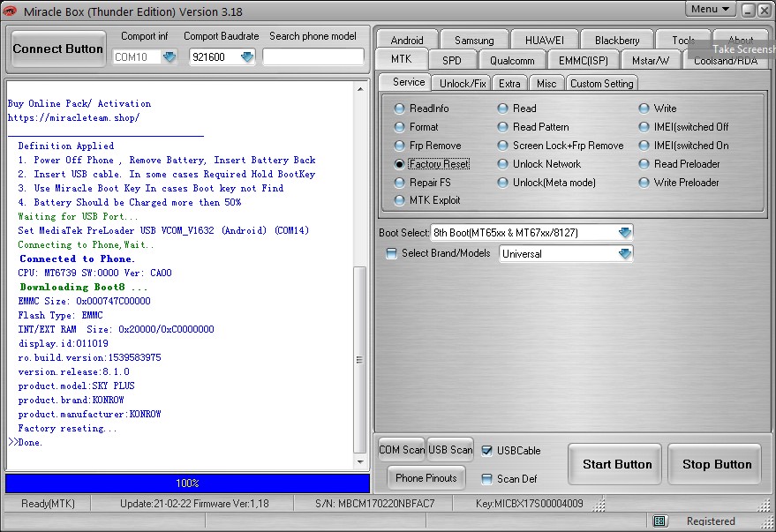Image resolution: width=776 pixels, height=532 pixels.
Task: Click the Comport Baudrate blue arrow icon
Action: click(247, 57)
